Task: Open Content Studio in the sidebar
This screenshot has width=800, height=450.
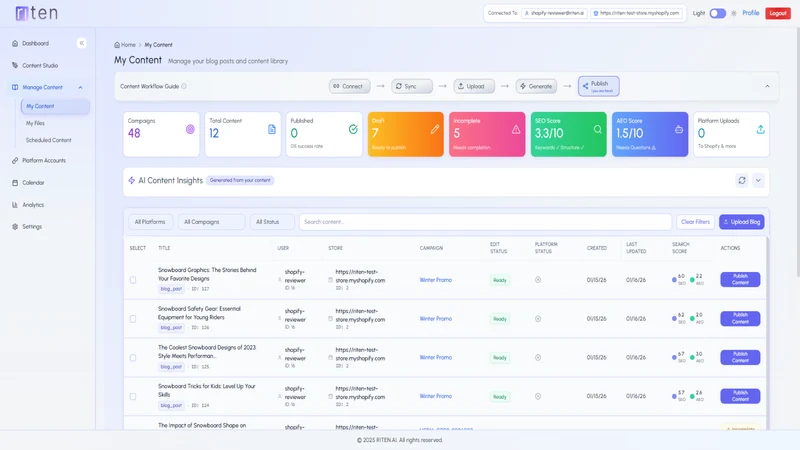Action: click(40, 65)
